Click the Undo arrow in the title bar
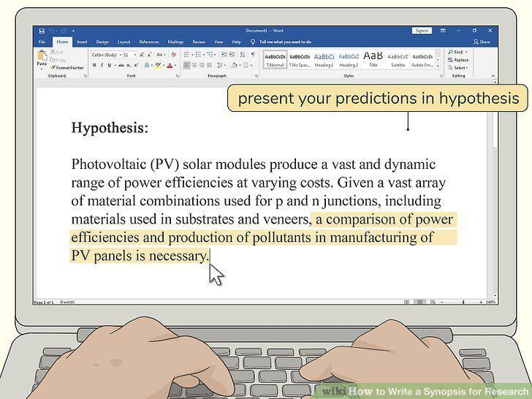 52,31
